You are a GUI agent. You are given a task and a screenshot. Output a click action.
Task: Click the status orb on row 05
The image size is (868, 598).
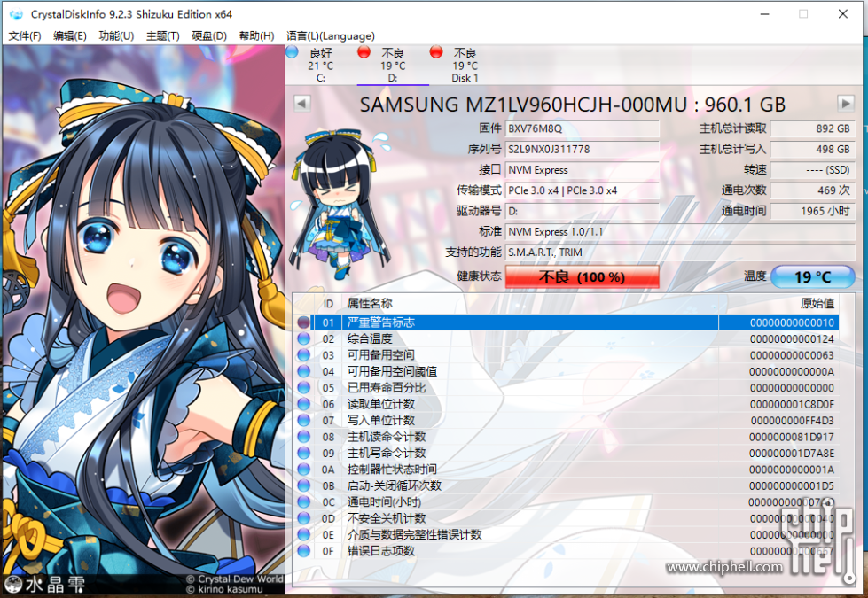303,388
